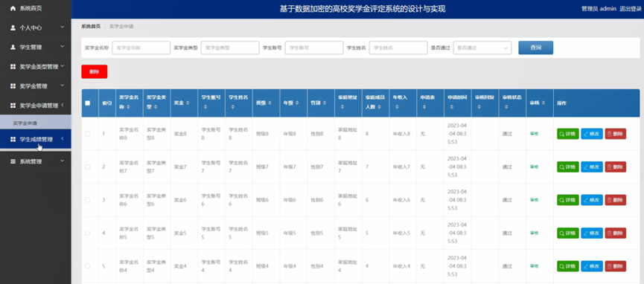Check the checkbox for row 3
Viewport: 644px width, 284px height.
pyautogui.click(x=88, y=200)
